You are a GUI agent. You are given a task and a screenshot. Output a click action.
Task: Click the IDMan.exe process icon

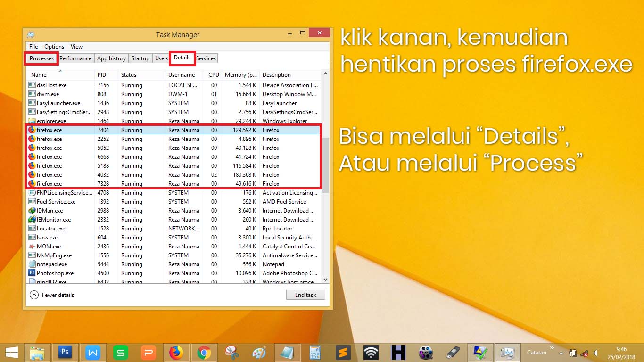coord(32,210)
